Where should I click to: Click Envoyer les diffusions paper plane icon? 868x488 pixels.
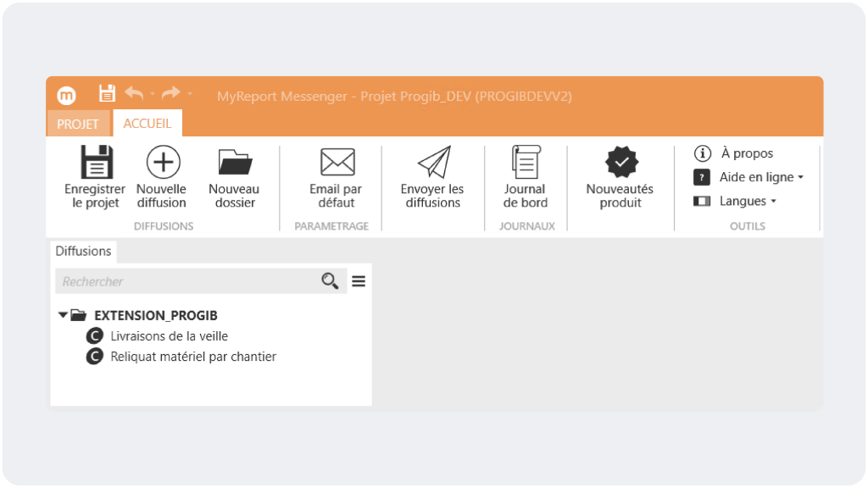click(x=433, y=162)
